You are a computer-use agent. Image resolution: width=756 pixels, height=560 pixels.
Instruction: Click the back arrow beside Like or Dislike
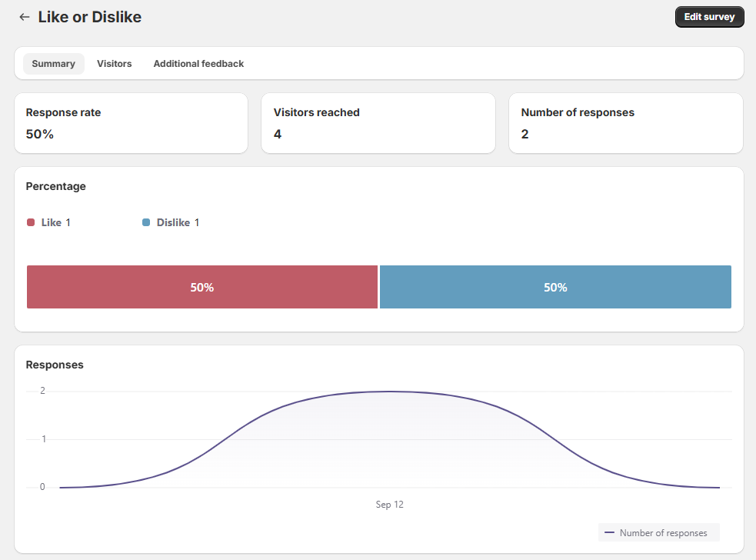coord(25,17)
